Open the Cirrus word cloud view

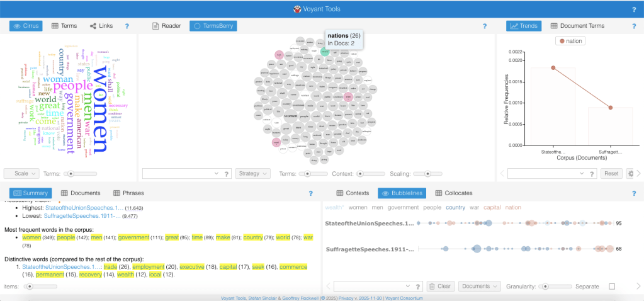[x=26, y=26]
